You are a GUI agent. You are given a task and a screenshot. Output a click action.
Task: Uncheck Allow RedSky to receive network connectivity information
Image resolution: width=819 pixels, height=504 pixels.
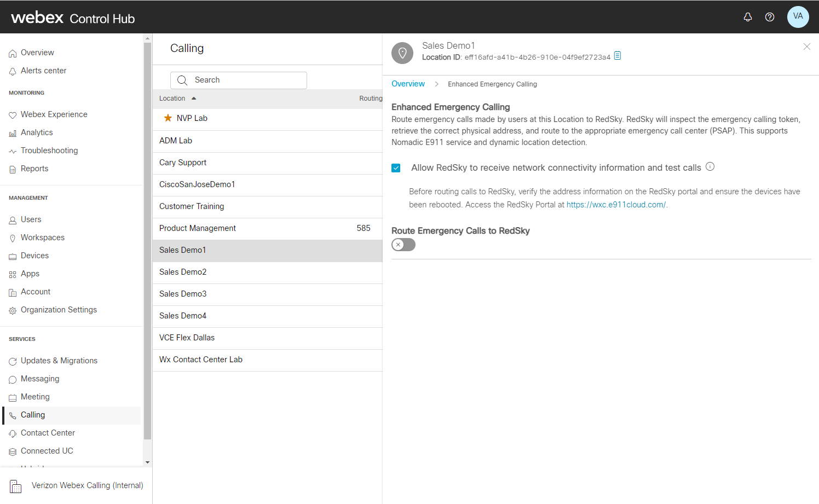396,168
